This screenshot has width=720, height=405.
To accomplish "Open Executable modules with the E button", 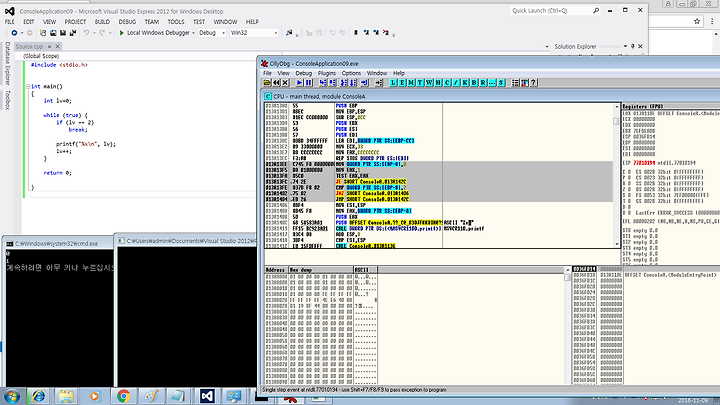I will coord(402,83).
